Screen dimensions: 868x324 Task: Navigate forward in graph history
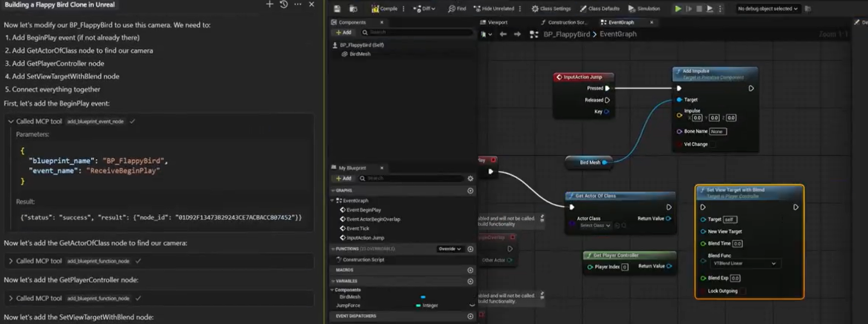click(x=517, y=34)
